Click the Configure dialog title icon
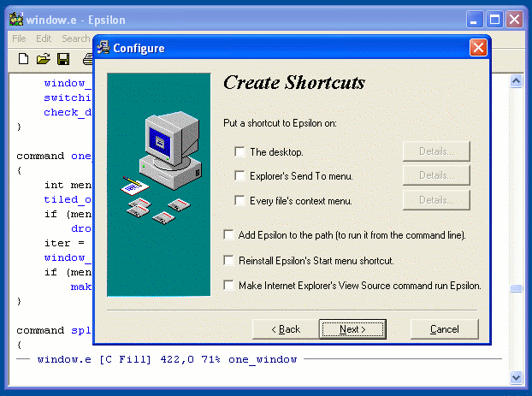The width and height of the screenshot is (532, 396). (103, 48)
